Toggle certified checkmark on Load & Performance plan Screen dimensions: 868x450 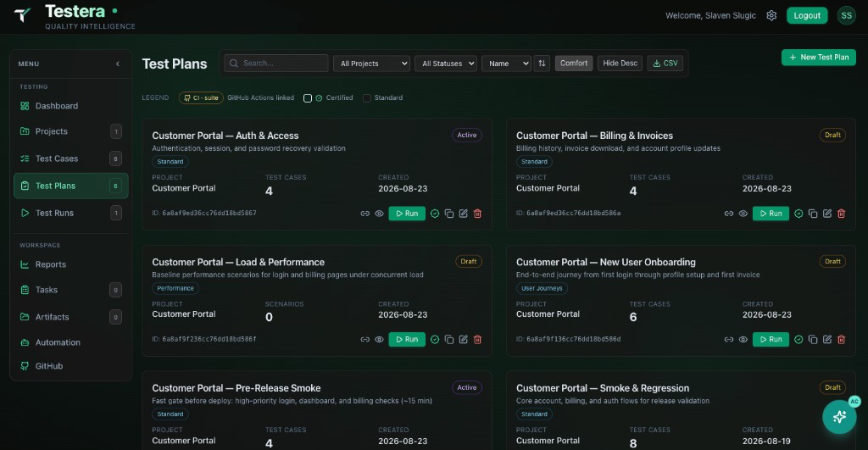[435, 339]
